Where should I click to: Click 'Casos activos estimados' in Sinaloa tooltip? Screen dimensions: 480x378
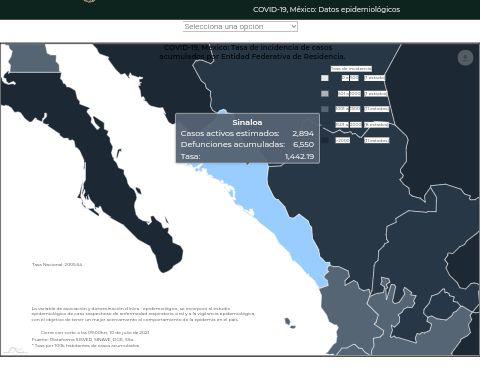(230, 133)
